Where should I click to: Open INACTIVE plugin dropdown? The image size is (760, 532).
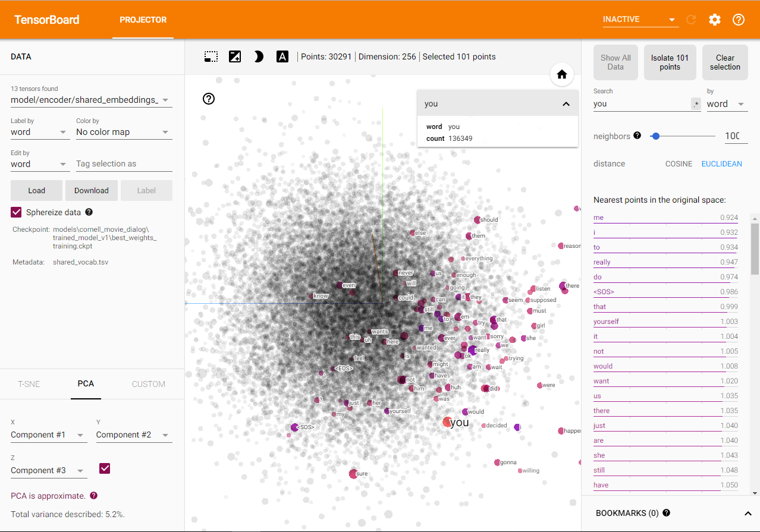pyautogui.click(x=640, y=20)
